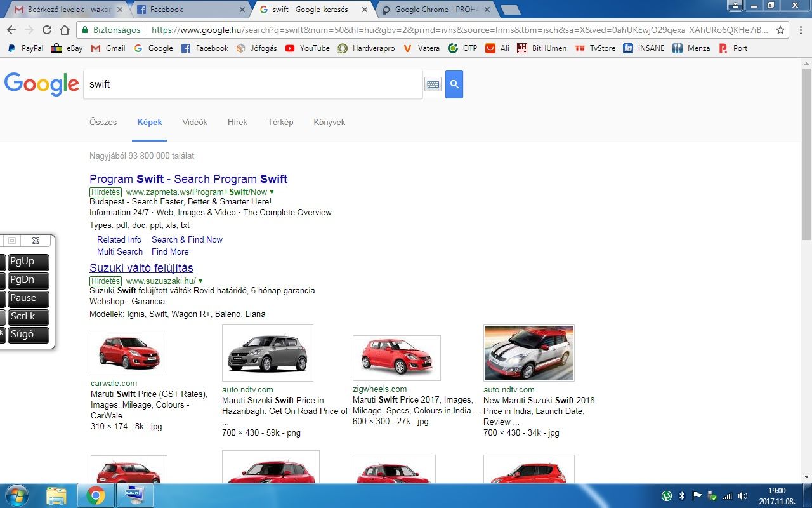Expand the zapmeta.ws ad dropdown arrow
This screenshot has height=508, width=812.
coord(272,192)
